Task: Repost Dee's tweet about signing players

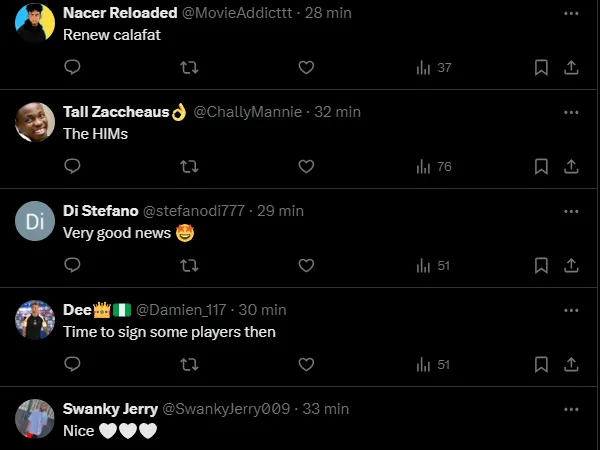Action: click(x=188, y=364)
